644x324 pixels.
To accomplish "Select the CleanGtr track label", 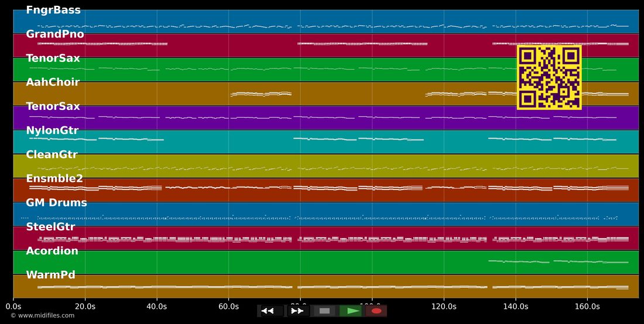I will [52, 154].
